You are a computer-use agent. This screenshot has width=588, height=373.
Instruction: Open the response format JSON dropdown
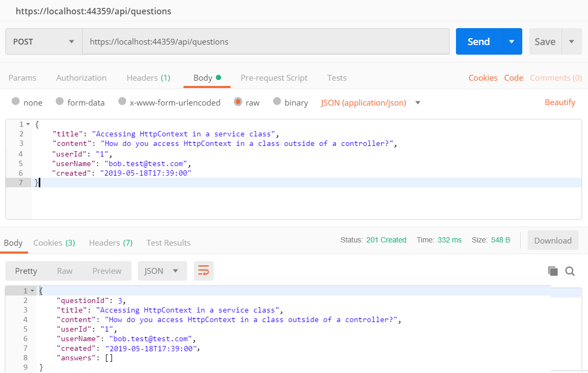point(162,271)
